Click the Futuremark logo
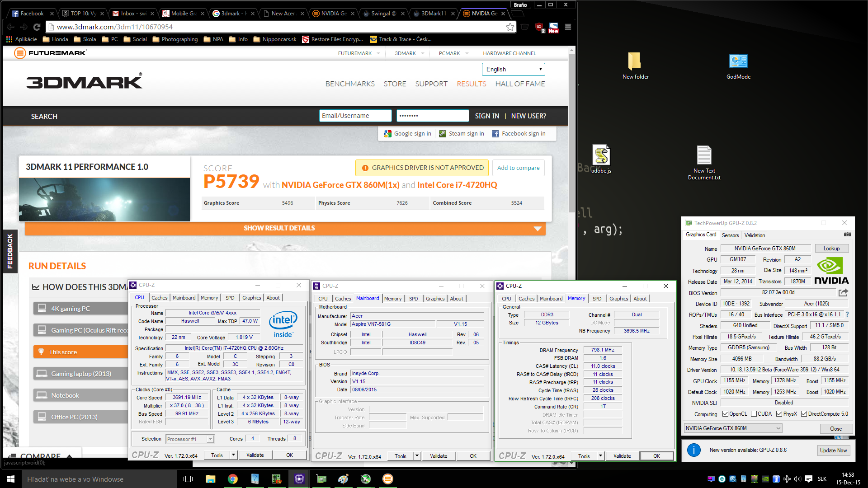The height and width of the screenshot is (488, 868). coord(50,53)
